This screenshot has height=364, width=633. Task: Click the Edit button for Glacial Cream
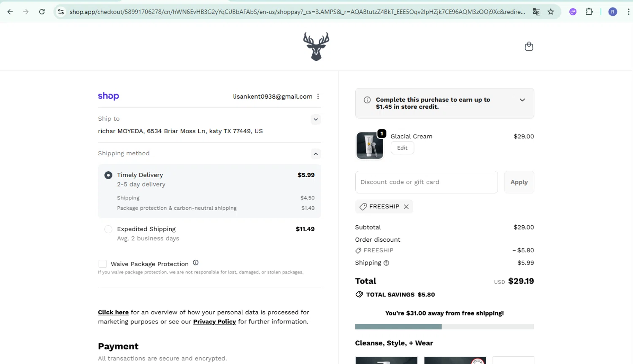[x=402, y=148]
